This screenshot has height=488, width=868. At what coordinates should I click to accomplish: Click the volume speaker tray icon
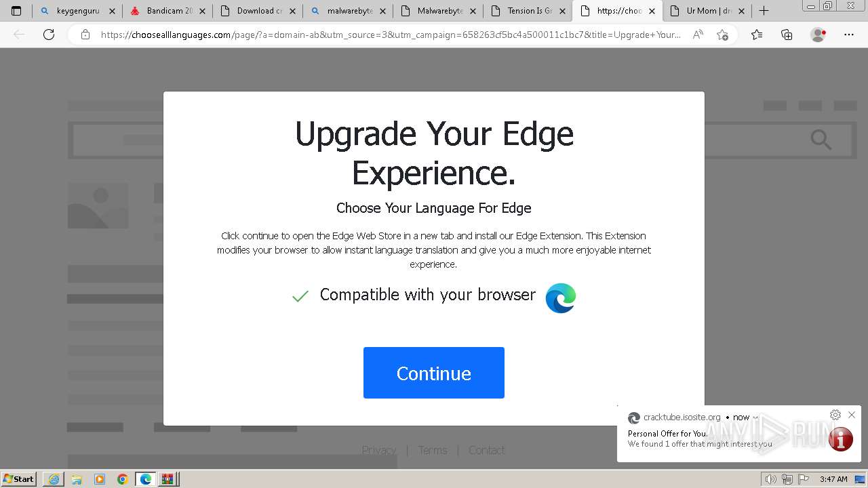click(770, 479)
